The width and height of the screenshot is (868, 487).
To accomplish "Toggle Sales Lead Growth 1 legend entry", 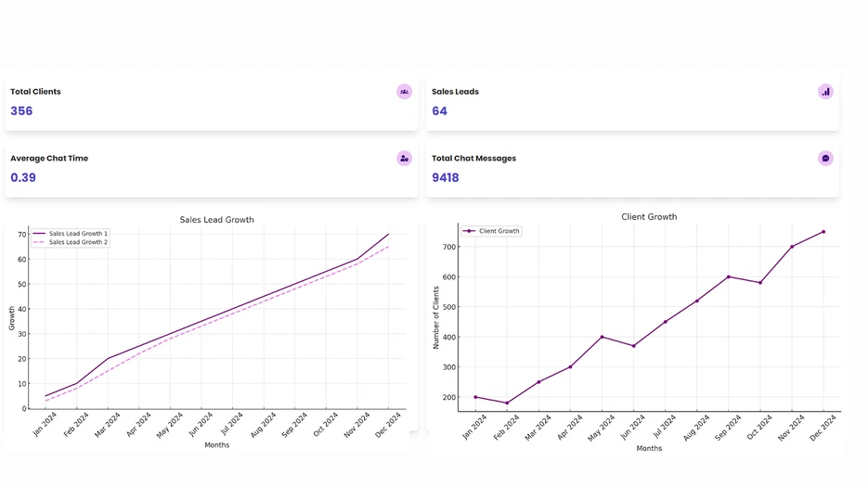I will click(78, 234).
